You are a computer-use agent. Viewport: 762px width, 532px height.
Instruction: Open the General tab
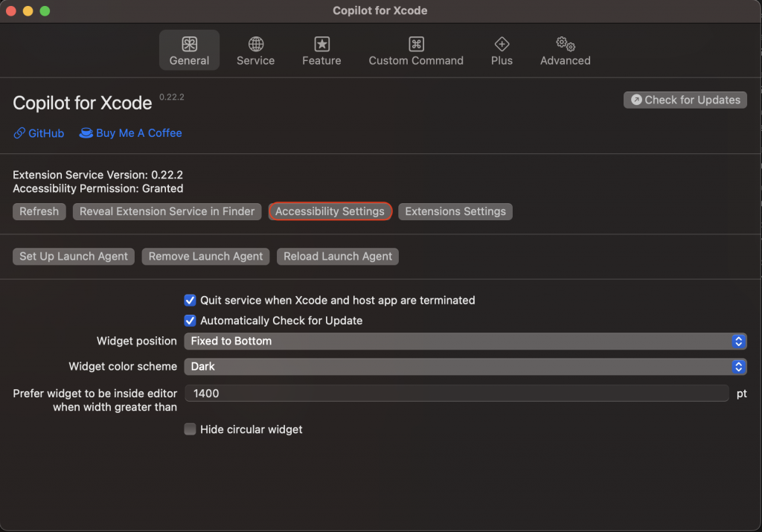(x=189, y=51)
